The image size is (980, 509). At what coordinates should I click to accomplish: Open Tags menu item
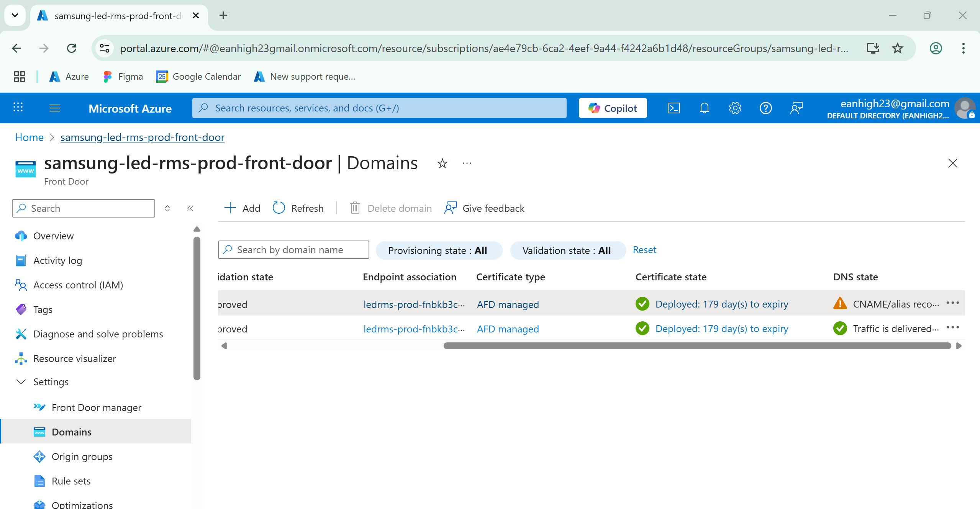[43, 309]
